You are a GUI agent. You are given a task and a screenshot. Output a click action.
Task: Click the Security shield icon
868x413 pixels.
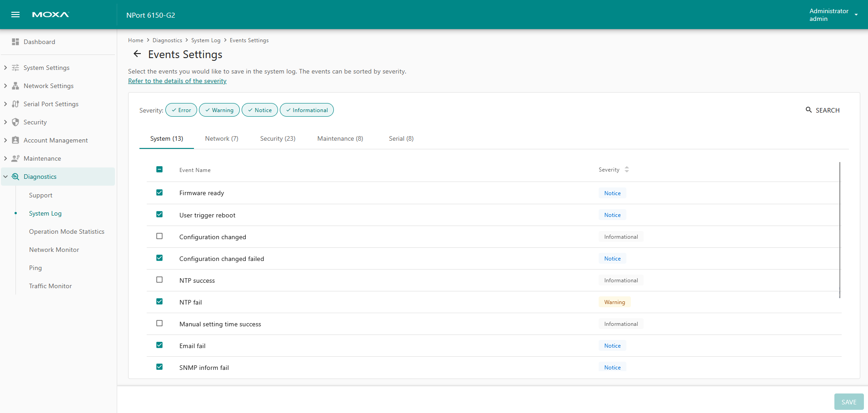click(15, 122)
